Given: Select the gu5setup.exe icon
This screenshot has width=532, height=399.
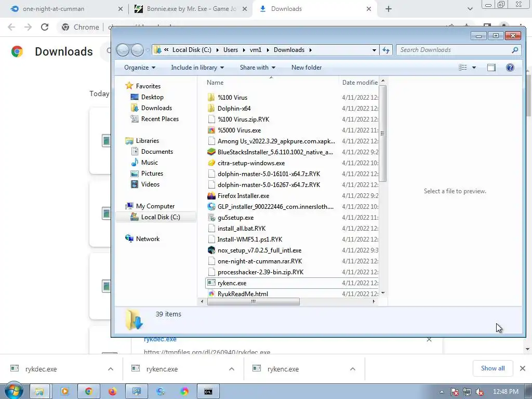Looking at the screenshot, I should pos(211,218).
